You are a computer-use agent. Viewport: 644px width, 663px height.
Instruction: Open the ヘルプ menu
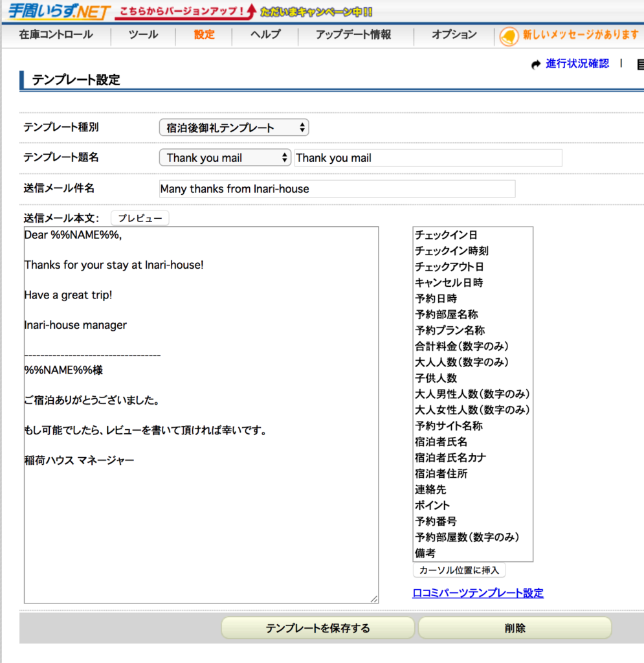pos(265,35)
